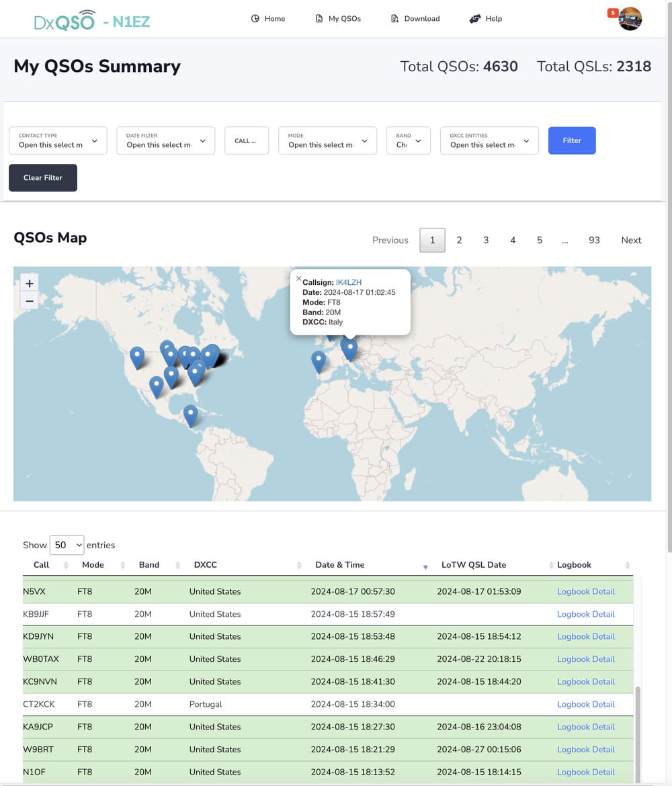Click the Central America map marker
Screen dimensions: 672x786
click(x=191, y=416)
